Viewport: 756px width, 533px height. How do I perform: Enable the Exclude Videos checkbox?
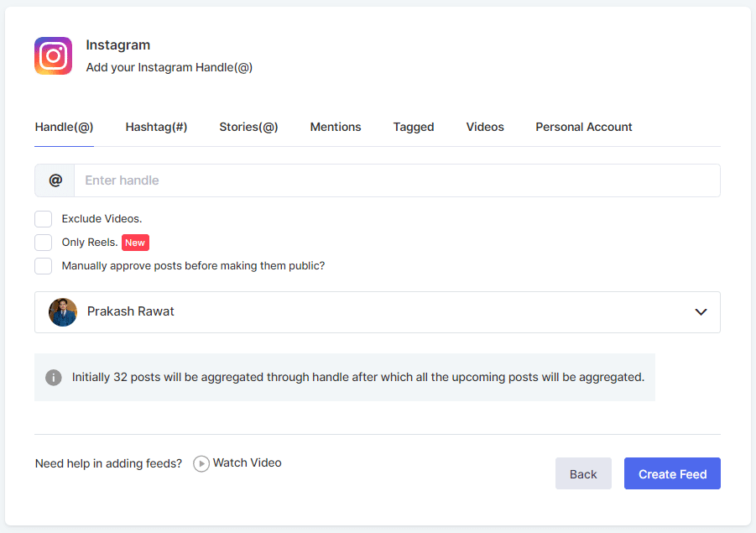(x=44, y=219)
